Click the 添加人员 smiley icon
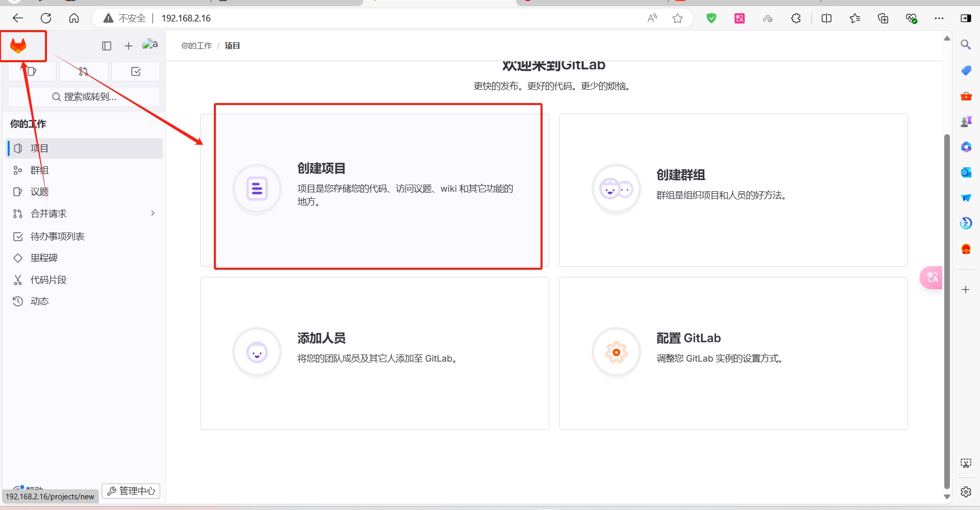Viewport: 980px width, 510px height. coord(257,352)
